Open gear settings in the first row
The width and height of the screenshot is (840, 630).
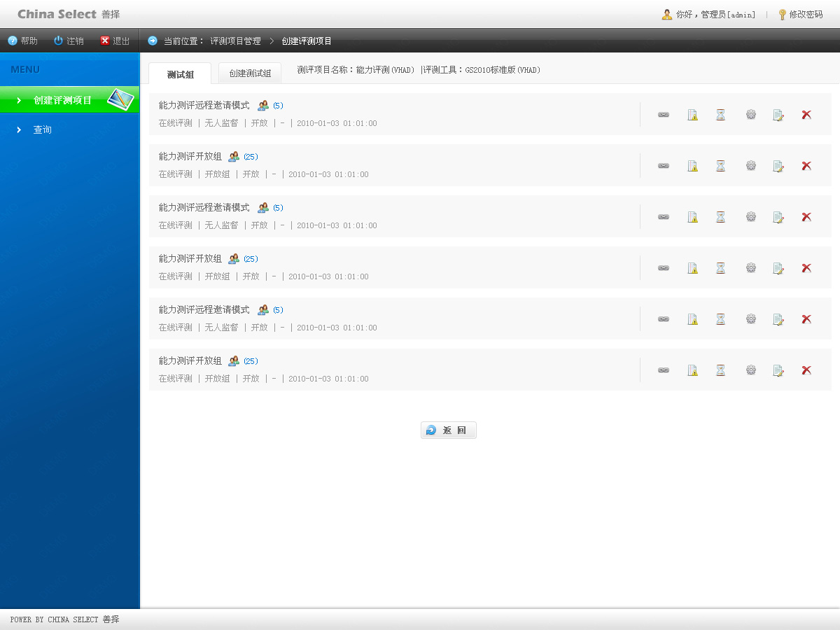(751, 115)
